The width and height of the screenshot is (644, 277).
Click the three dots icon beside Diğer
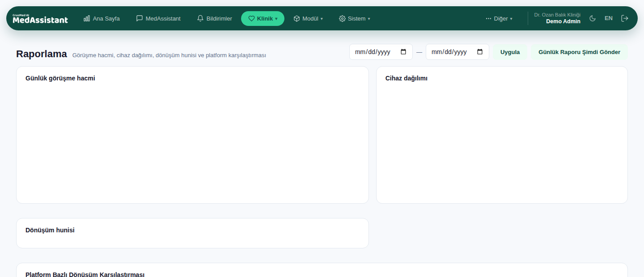tap(488, 19)
